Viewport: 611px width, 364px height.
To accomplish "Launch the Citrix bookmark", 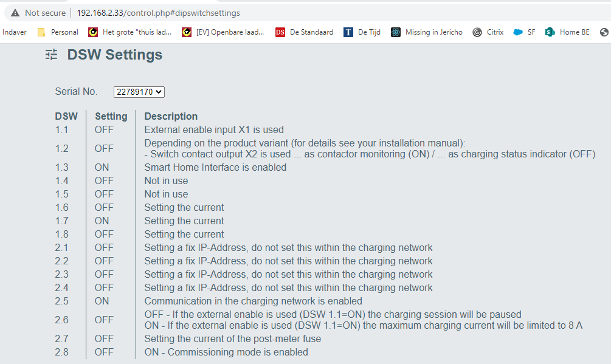I will coord(488,32).
